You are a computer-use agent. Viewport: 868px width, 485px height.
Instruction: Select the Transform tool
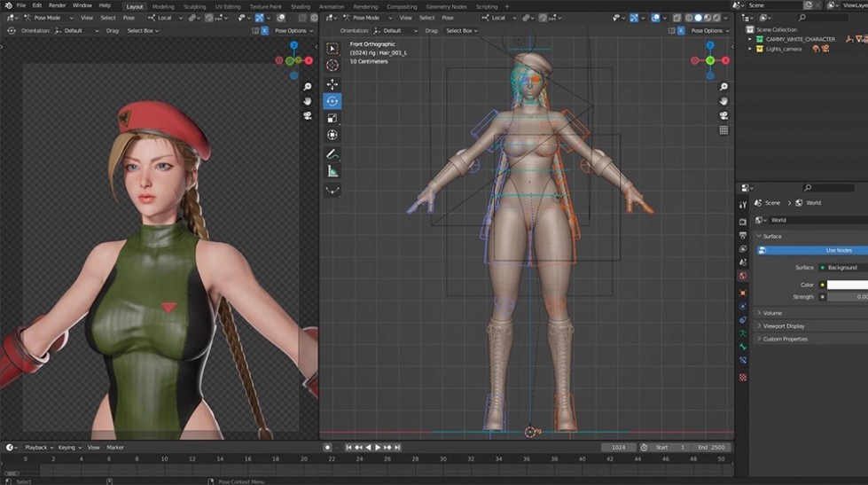332,135
